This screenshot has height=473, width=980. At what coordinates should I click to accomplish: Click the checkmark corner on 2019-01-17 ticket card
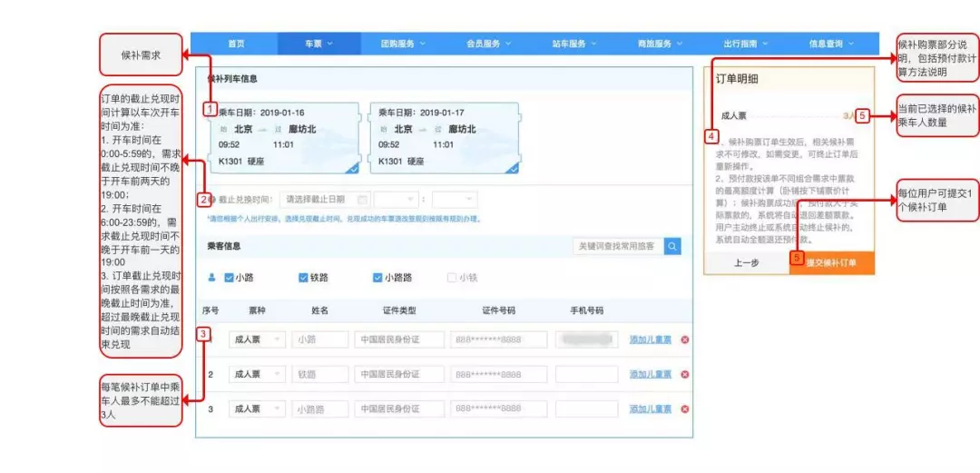513,167
